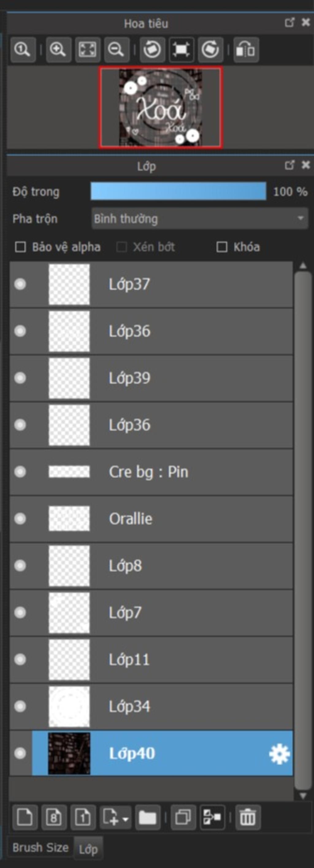
Task: Open settings gear for Lớp40 layer
Action: click(x=279, y=754)
